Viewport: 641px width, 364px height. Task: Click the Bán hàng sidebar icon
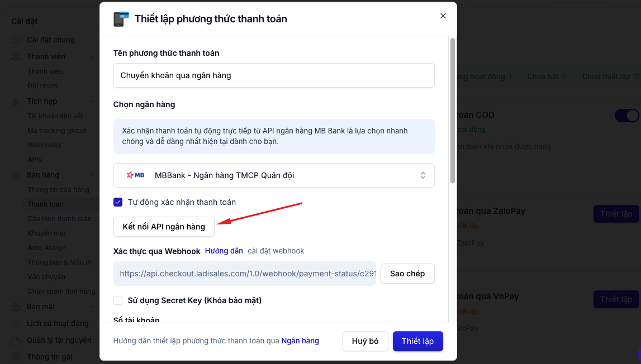[16, 175]
